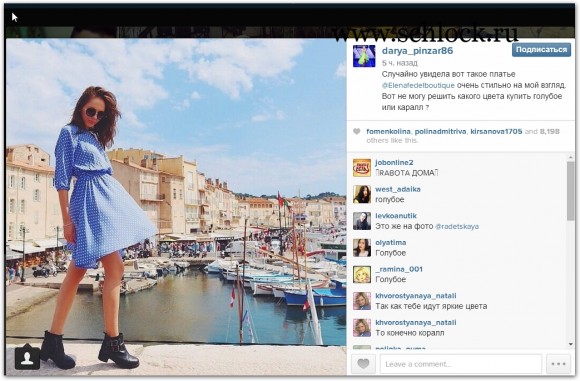Screen dimensions: 580x381
Task: Open _ramina_001 commenter username
Action: pyautogui.click(x=399, y=269)
